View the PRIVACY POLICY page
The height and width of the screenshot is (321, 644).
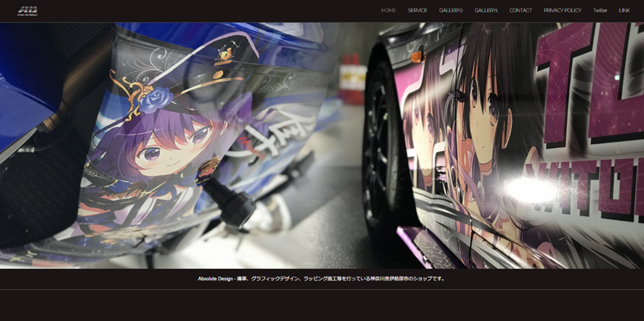[563, 11]
